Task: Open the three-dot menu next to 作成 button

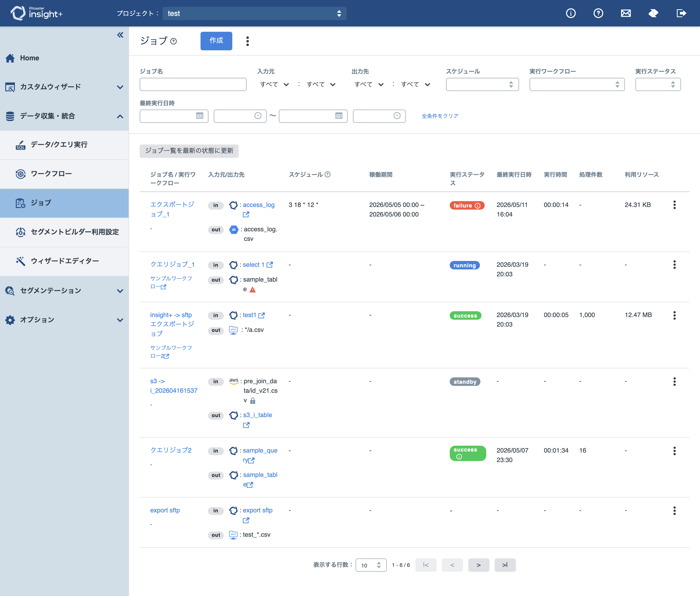Action: click(x=248, y=41)
